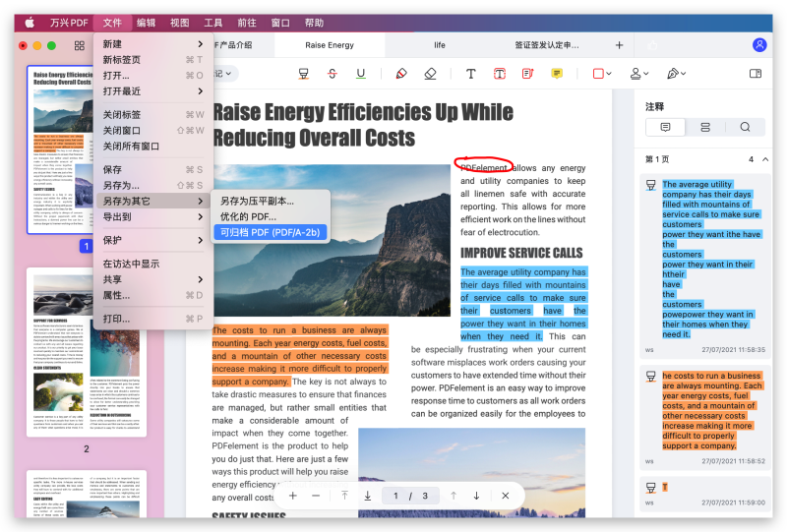Viewport: 787px width, 532px height.
Task: Open the thumbnail grid view icon
Action: coord(80,45)
